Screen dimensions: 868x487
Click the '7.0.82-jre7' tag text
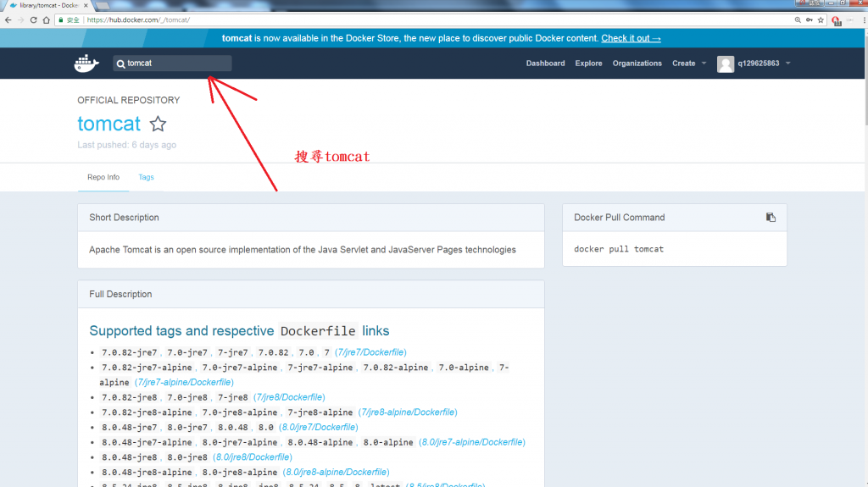(130, 352)
